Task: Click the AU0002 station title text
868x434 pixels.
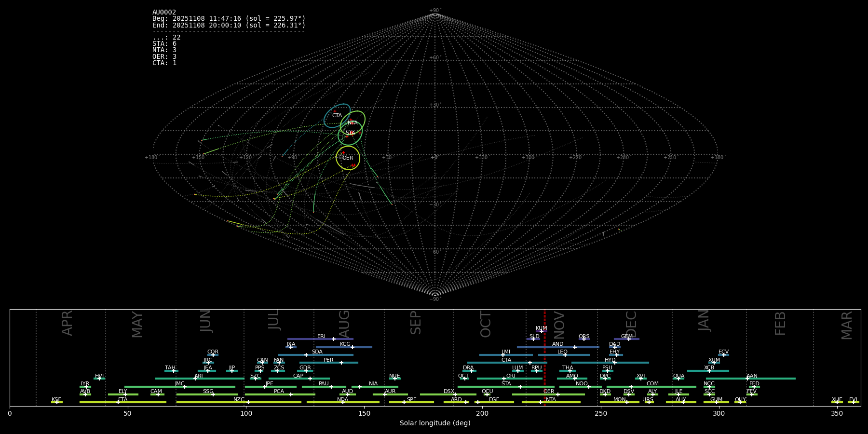Action: pyautogui.click(x=164, y=13)
